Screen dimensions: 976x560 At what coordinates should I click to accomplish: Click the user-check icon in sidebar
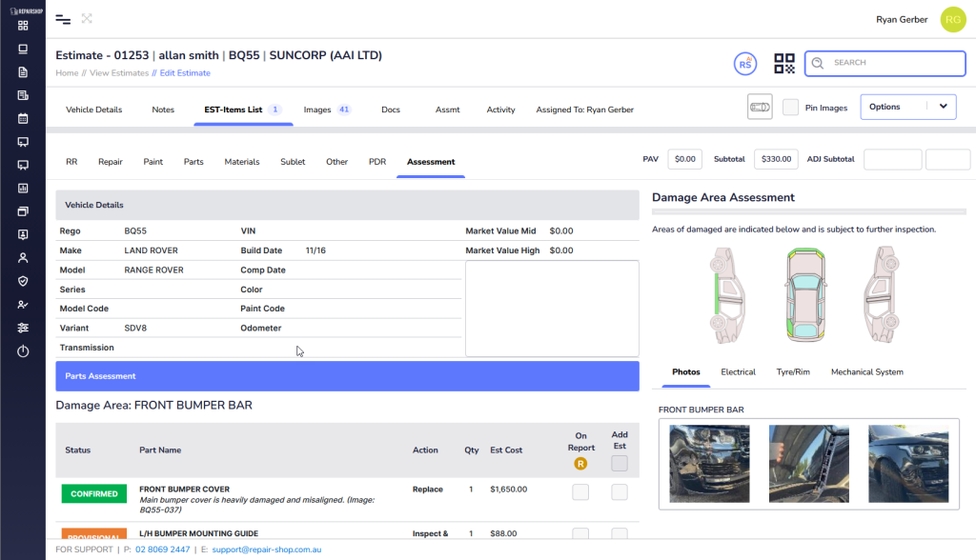23,304
